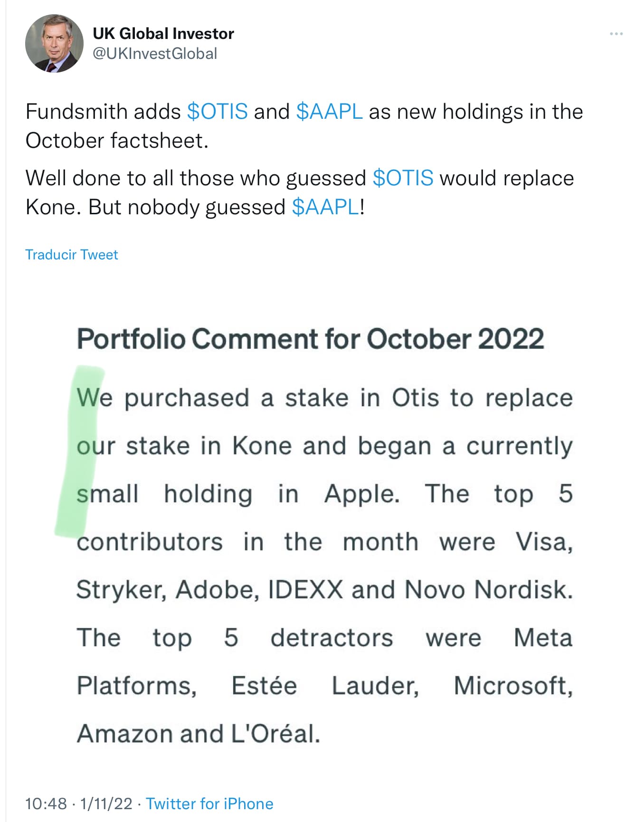Click the UK Global Investor display name
The height and width of the screenshot is (822, 644).
coord(163,33)
